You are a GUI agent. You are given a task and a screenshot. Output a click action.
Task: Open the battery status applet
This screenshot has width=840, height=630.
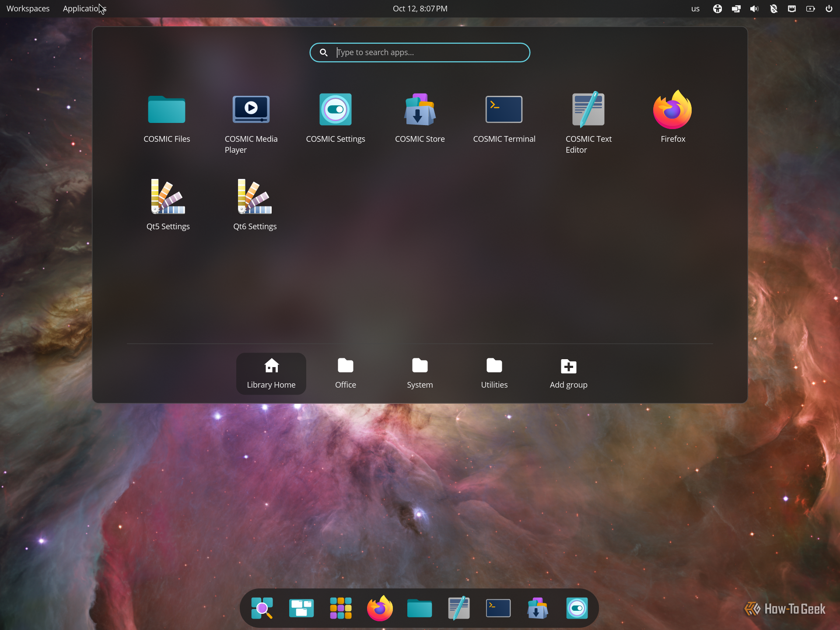(811, 9)
